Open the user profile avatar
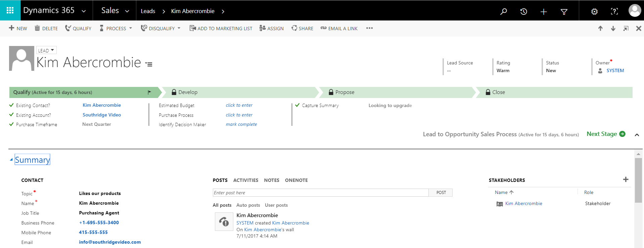This screenshot has width=644, height=248. (635, 10)
